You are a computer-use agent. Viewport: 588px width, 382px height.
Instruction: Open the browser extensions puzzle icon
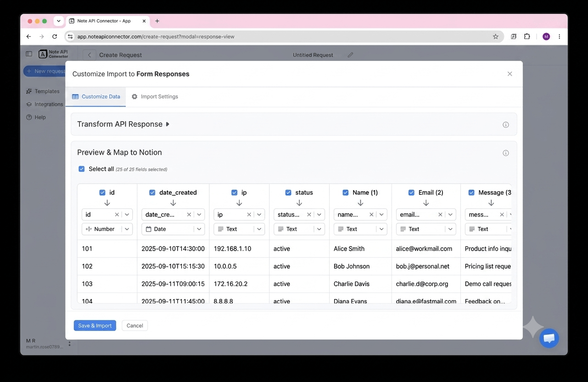pos(527,37)
